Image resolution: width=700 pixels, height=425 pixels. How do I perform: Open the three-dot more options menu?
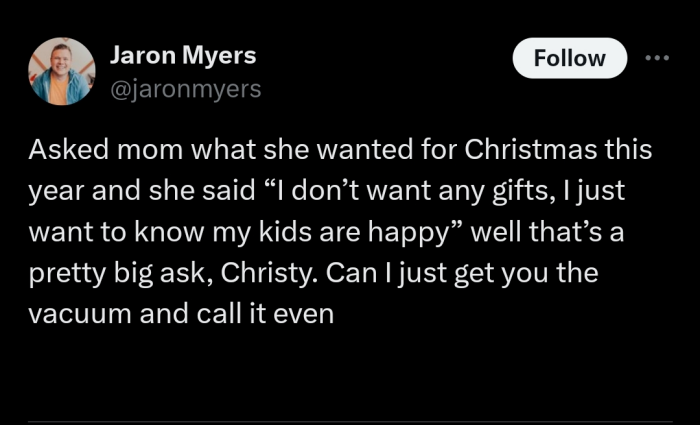(x=657, y=58)
